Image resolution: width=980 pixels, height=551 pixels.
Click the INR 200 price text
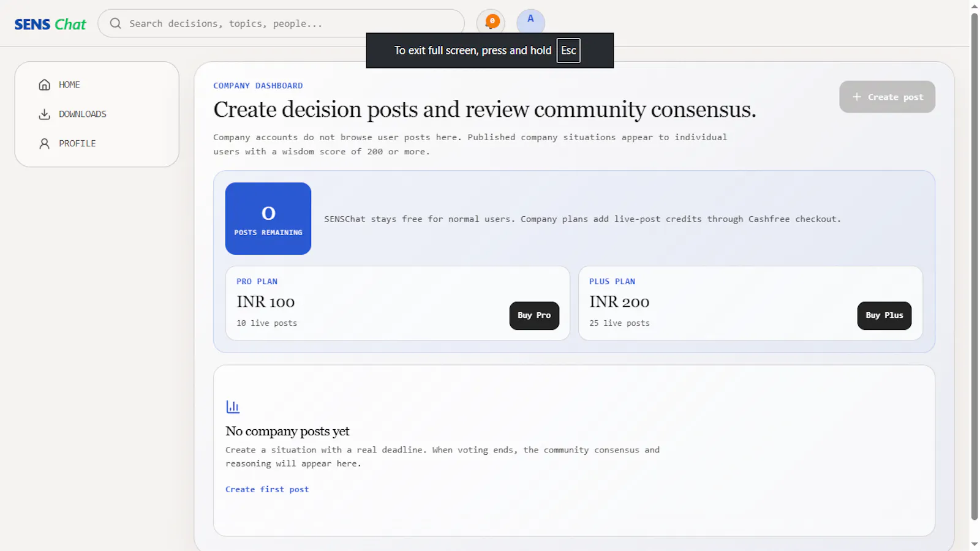coord(619,302)
